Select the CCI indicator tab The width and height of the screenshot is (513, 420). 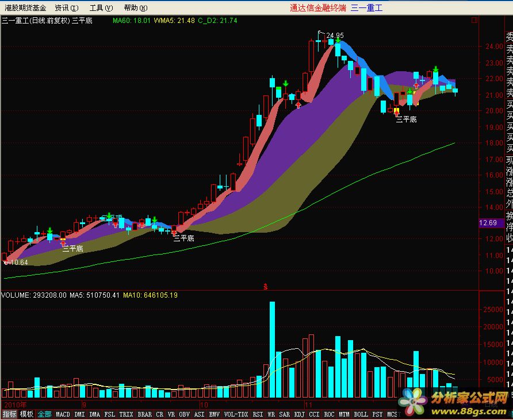coord(315,414)
